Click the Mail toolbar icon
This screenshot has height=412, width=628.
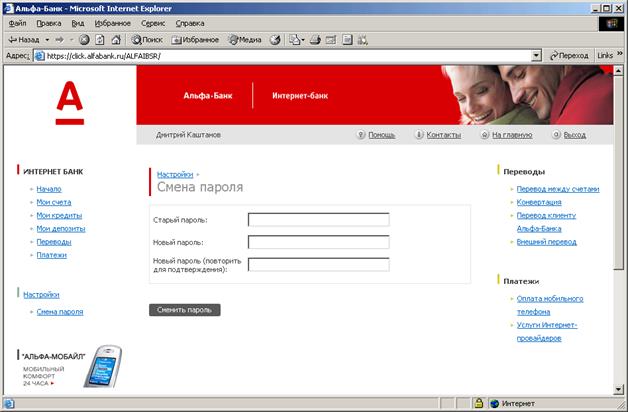coord(296,40)
